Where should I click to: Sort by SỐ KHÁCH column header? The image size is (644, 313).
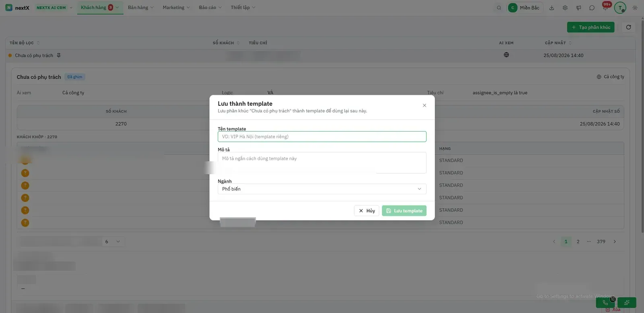(226, 43)
